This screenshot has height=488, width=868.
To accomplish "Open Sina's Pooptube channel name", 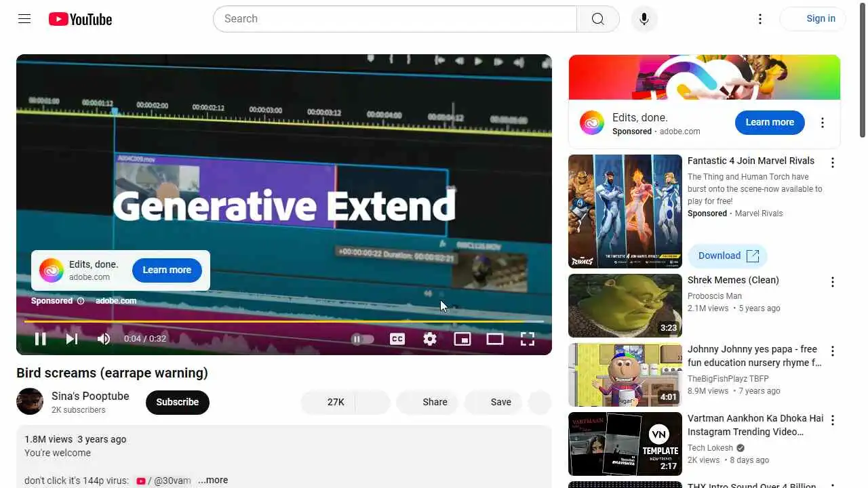I will click(90, 396).
